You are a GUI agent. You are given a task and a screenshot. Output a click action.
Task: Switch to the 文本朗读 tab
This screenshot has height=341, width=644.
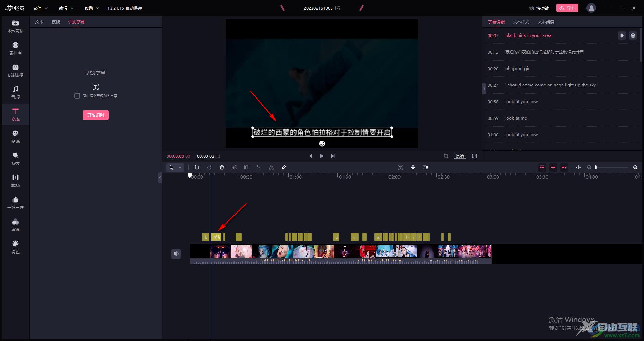click(546, 22)
